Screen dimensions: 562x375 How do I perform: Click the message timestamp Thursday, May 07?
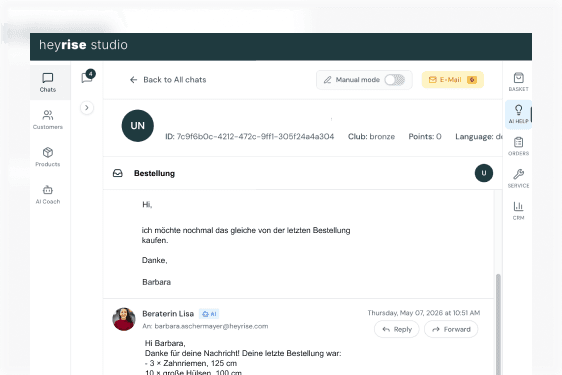point(424,313)
